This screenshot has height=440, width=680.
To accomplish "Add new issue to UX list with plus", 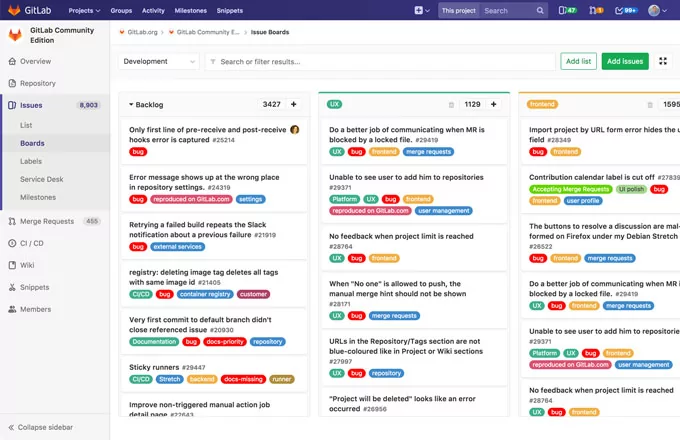I will point(494,104).
